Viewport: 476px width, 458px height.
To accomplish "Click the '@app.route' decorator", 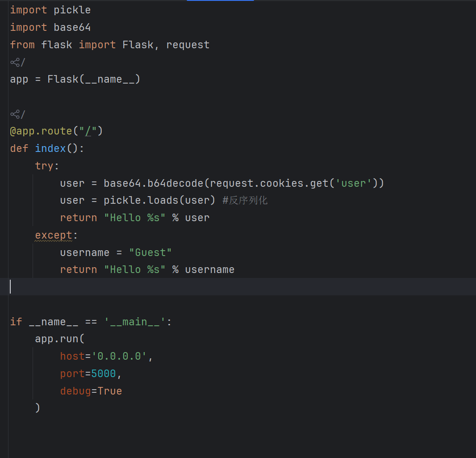I will 41,131.
